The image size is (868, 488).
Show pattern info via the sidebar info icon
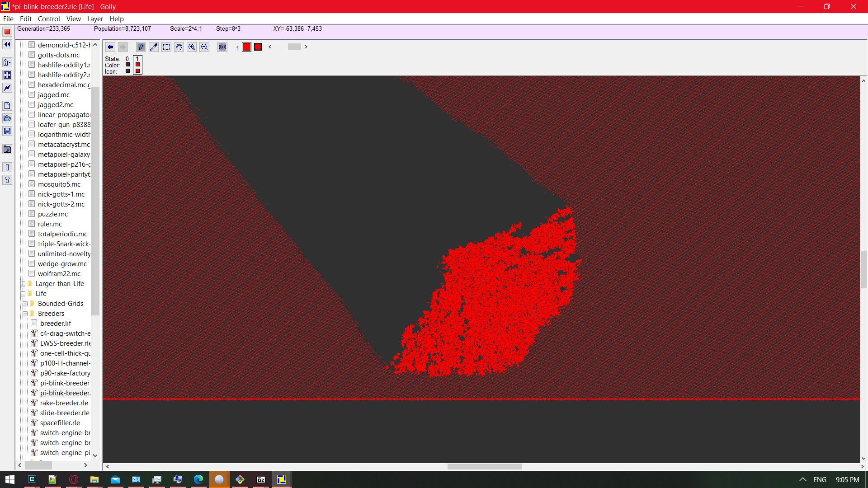(x=7, y=167)
